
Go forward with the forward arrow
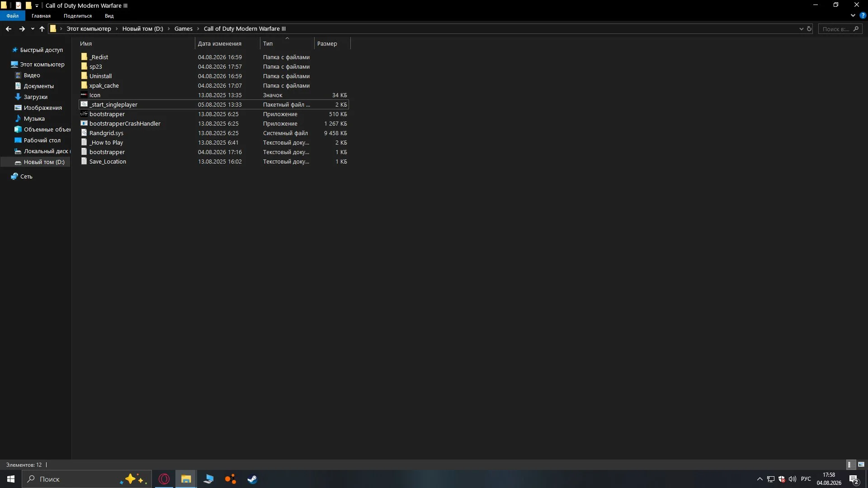pos(22,28)
